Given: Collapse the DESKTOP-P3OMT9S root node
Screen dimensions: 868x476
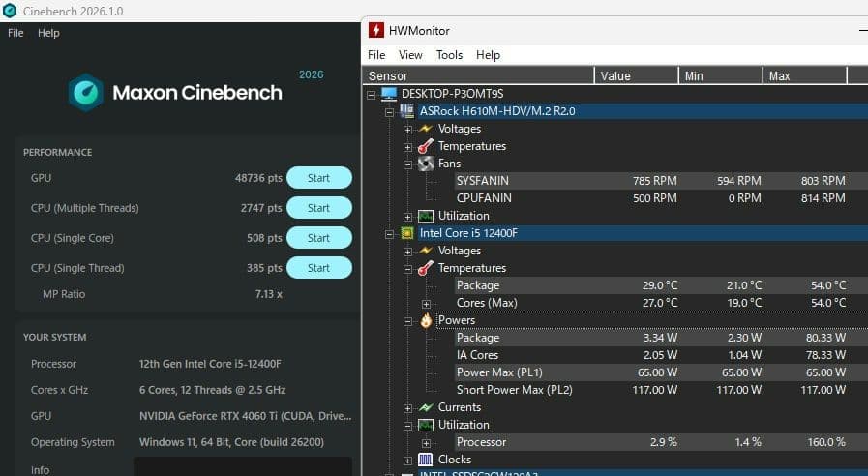Looking at the screenshot, I should [x=372, y=95].
